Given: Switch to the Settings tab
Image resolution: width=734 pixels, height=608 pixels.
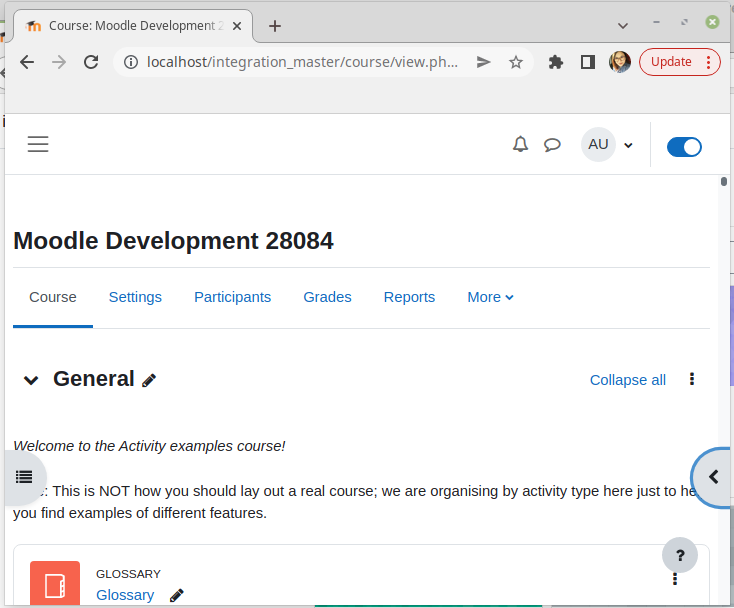Looking at the screenshot, I should 135,297.
